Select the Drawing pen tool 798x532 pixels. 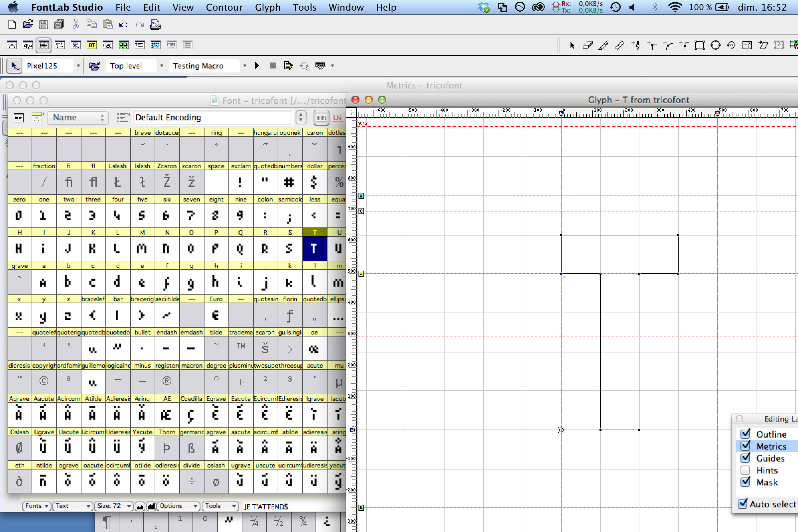tap(636, 45)
